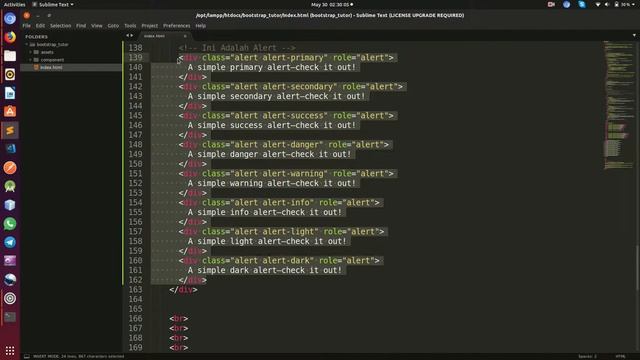Click the 'A simple danger alert' text line
The image size is (640, 360).
tap(269, 154)
